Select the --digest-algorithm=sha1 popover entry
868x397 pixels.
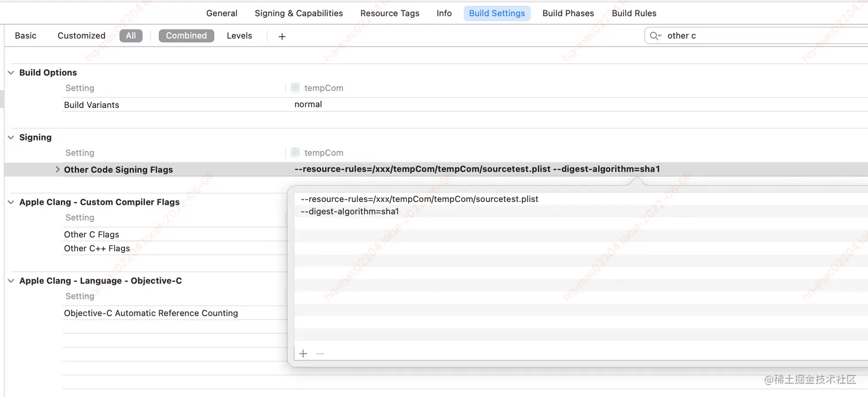tap(350, 212)
